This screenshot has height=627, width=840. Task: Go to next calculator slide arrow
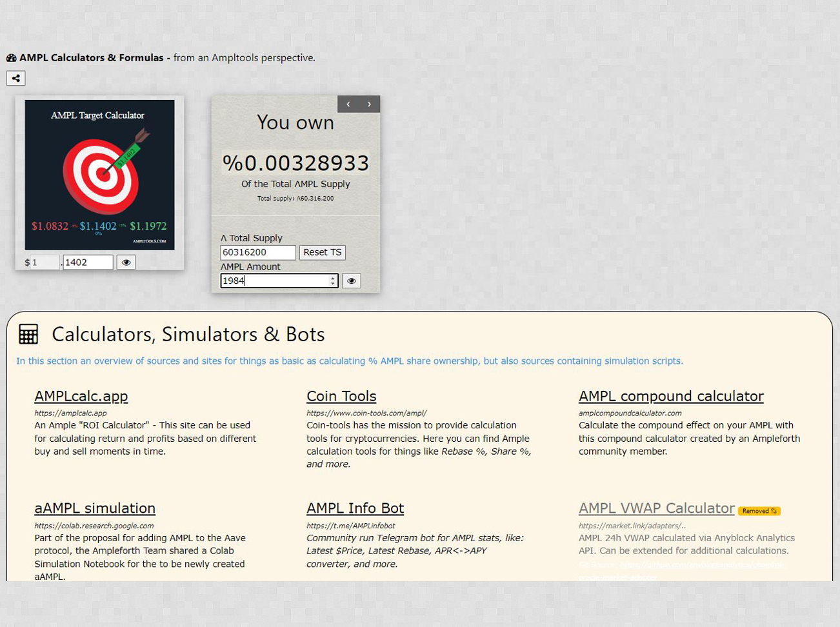369,104
